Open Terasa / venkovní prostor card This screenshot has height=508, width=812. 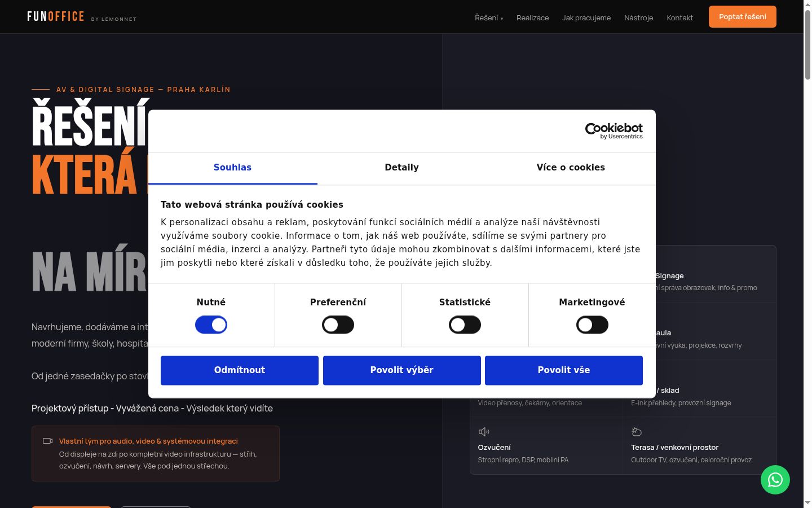coord(699,446)
